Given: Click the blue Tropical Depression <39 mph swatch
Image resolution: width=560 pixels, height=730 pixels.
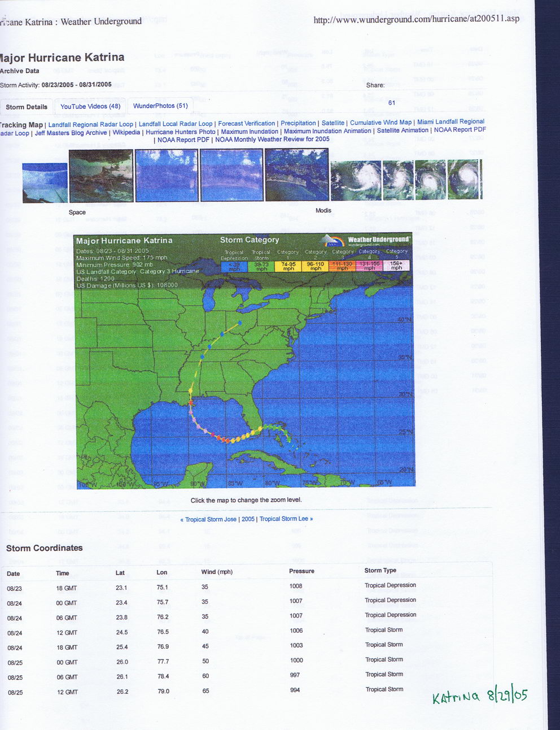Looking at the screenshot, I should coord(234,266).
